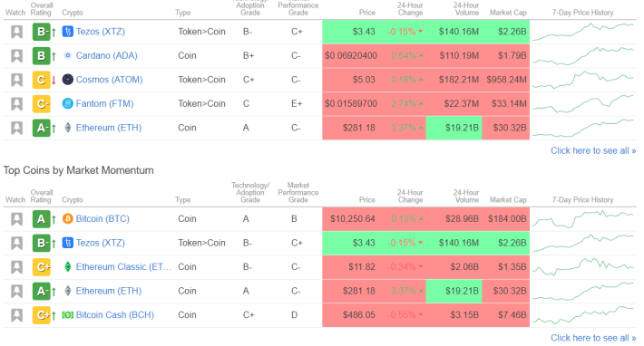
Task: Click the $10,250.64 Bitcoin price cell
Action: click(x=353, y=219)
